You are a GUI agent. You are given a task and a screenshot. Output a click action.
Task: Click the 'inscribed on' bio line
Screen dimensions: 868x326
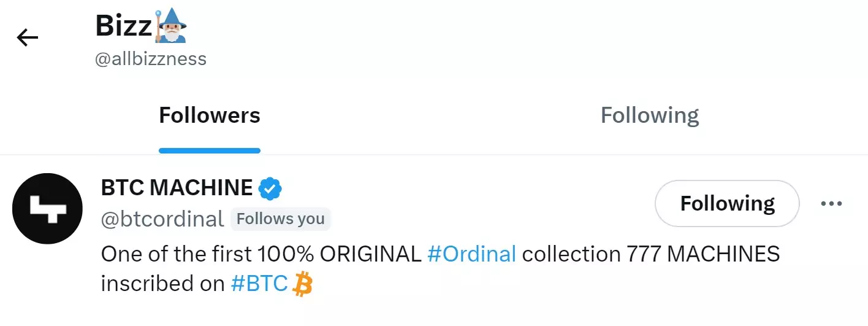click(163, 284)
